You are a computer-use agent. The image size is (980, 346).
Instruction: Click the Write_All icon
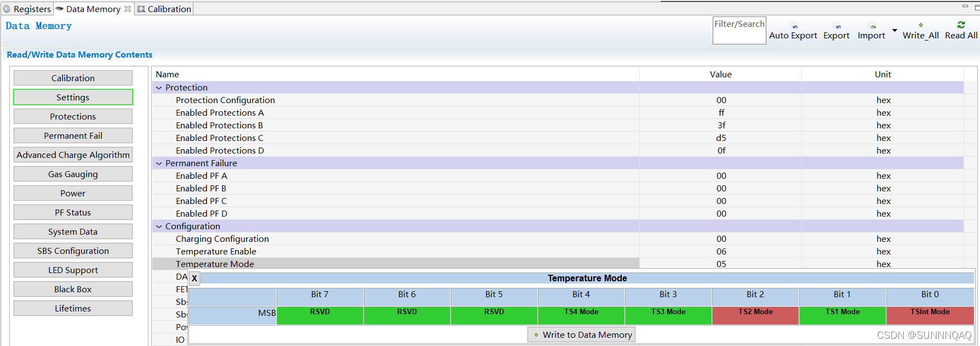pos(921,25)
